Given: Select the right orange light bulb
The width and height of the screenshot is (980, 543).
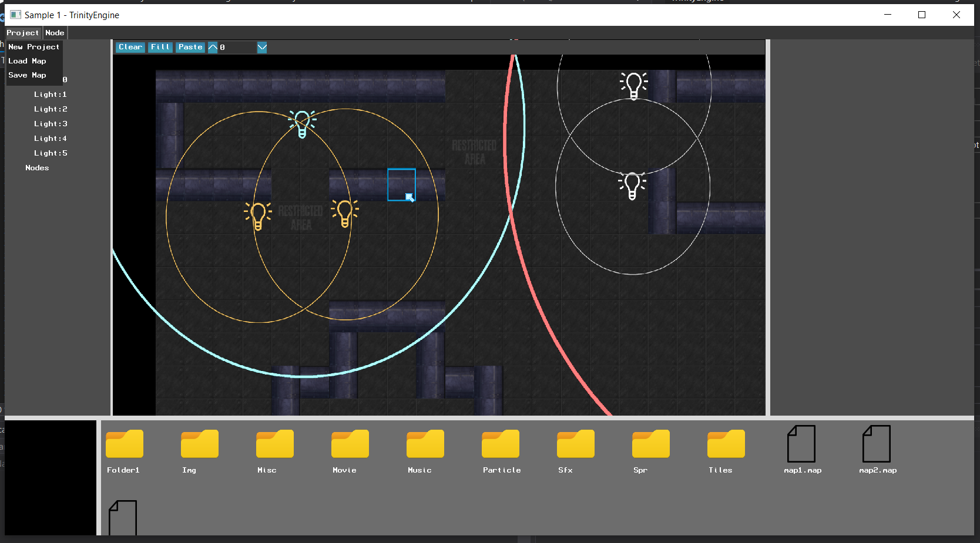Looking at the screenshot, I should (345, 213).
